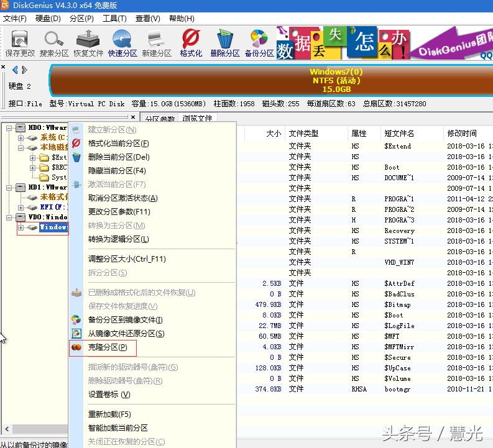The width and height of the screenshot is (493, 448).
Task: Click the previous disk left arrow
Action: click(15, 70)
